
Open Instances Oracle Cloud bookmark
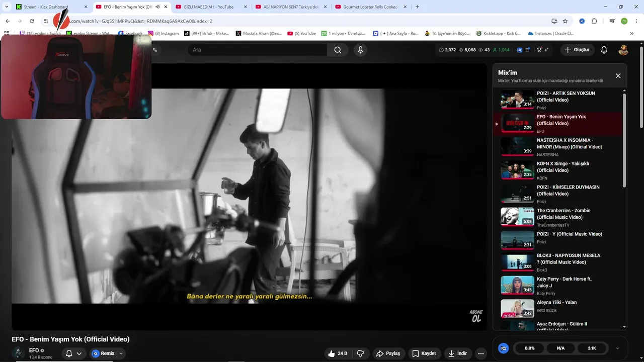(x=551, y=34)
